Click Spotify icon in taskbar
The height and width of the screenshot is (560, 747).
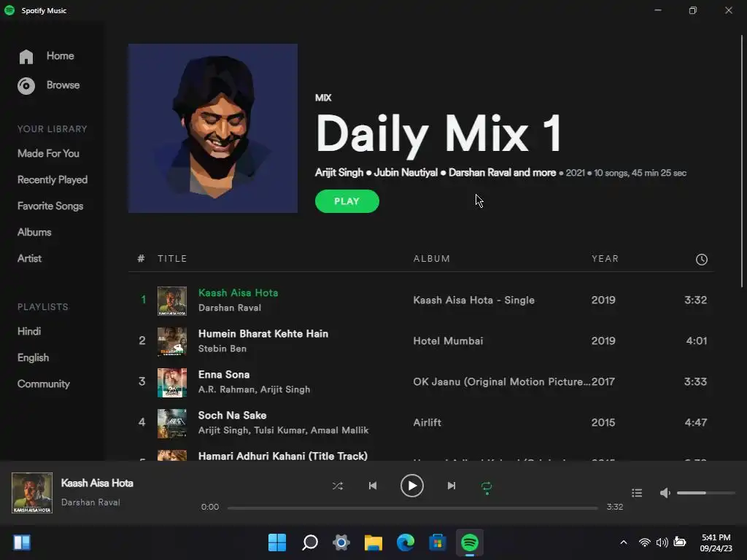pyautogui.click(x=470, y=542)
